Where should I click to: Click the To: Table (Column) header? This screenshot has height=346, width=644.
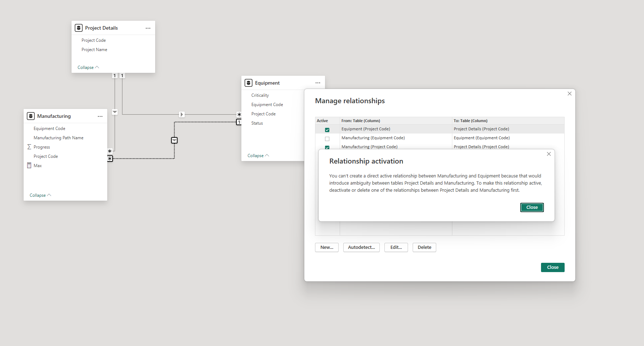pyautogui.click(x=508, y=121)
